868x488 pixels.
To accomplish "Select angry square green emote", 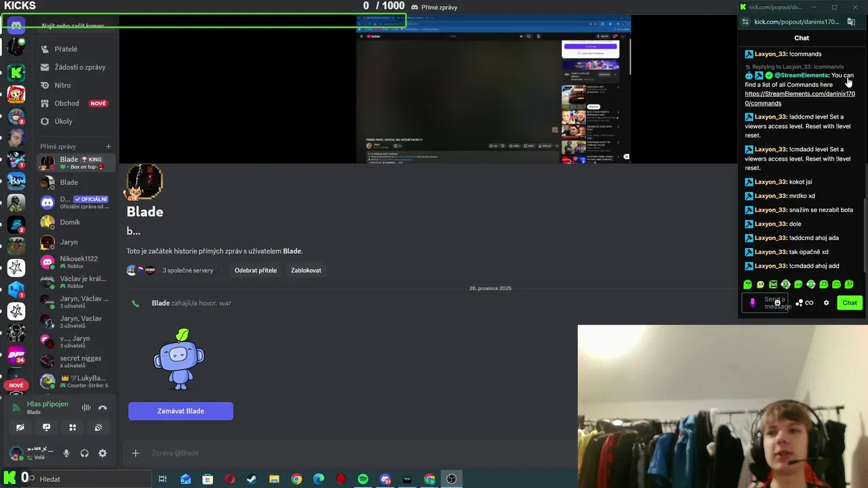I will pos(773,284).
